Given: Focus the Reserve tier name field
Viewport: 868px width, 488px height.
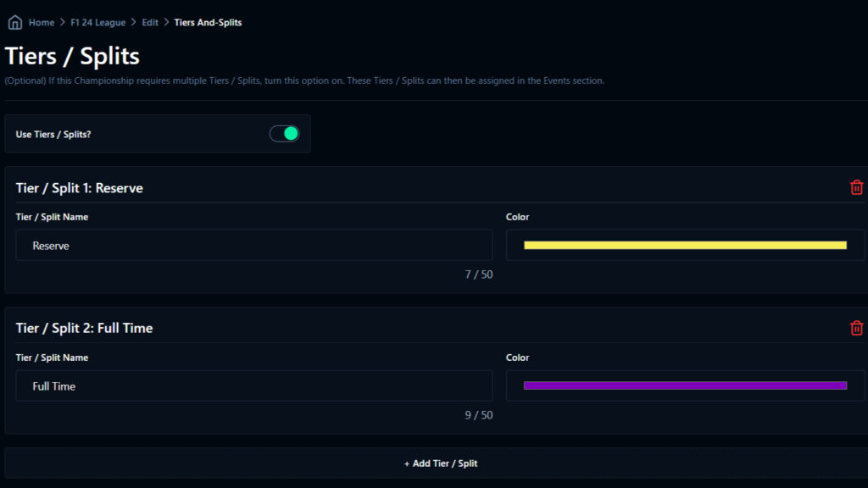Looking at the screenshot, I should click(254, 245).
